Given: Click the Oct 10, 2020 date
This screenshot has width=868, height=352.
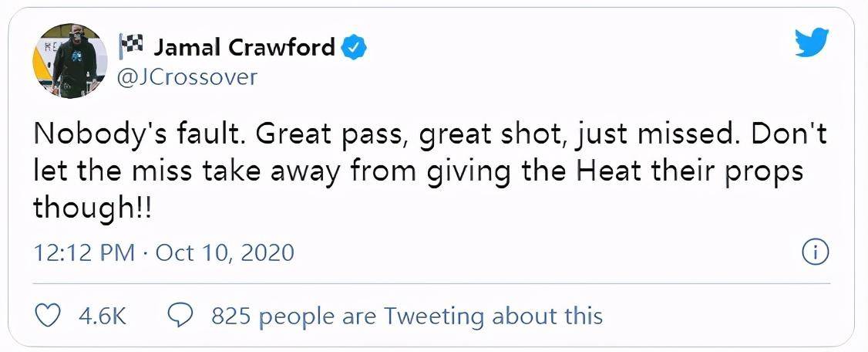Looking at the screenshot, I should coord(225,253).
